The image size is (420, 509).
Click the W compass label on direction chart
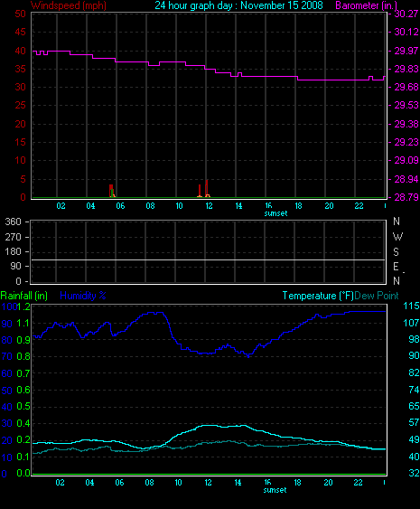pos(397,237)
